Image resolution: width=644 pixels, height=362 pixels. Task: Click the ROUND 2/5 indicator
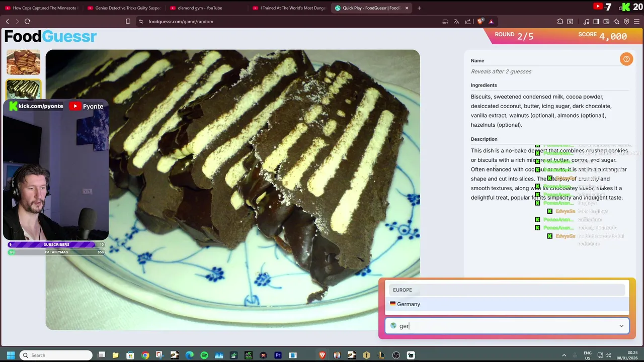click(x=514, y=36)
